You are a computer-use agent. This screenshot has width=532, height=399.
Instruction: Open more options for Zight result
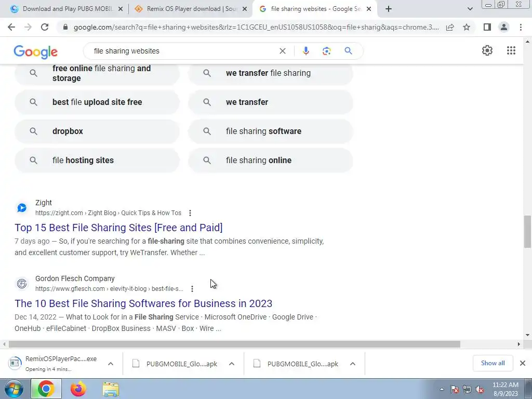tap(190, 213)
